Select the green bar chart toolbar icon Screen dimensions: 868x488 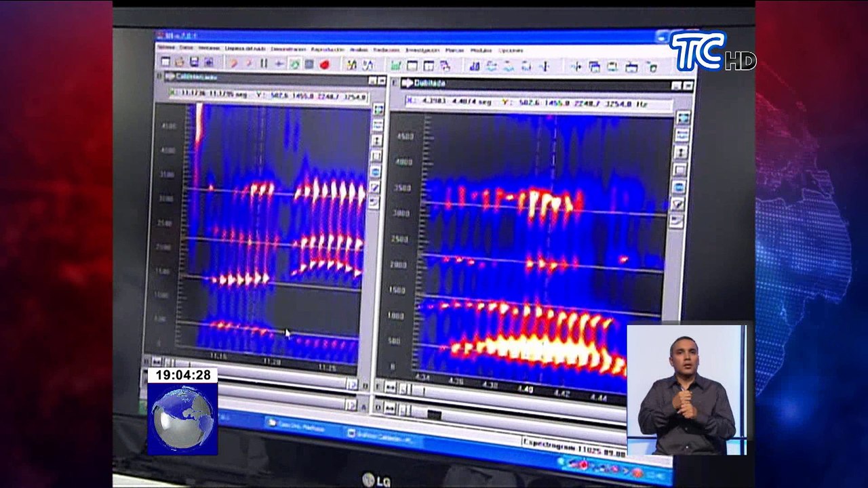coord(395,66)
